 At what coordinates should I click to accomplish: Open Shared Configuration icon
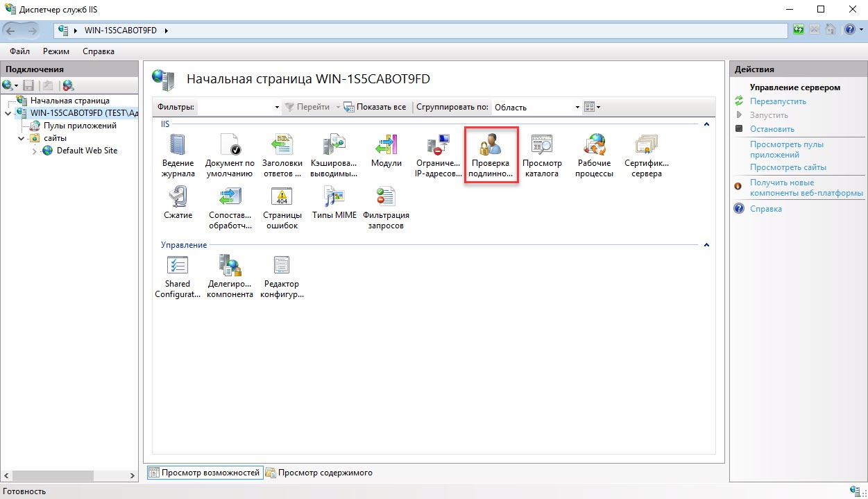pyautogui.click(x=178, y=276)
